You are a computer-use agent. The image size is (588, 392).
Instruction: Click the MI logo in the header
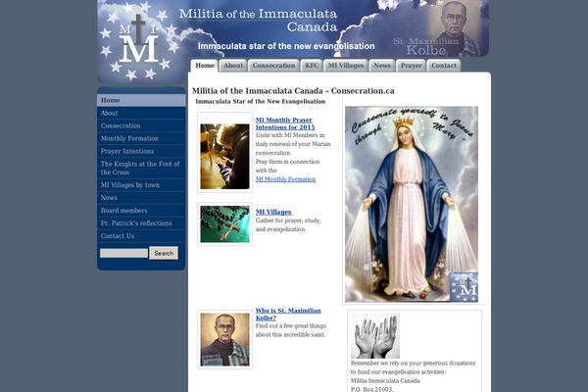[139, 39]
